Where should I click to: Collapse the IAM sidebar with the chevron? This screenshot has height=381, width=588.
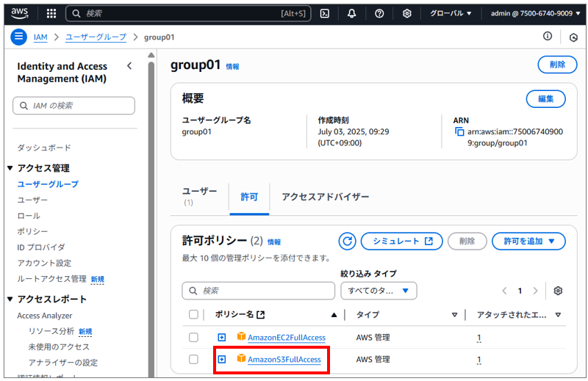tap(129, 66)
